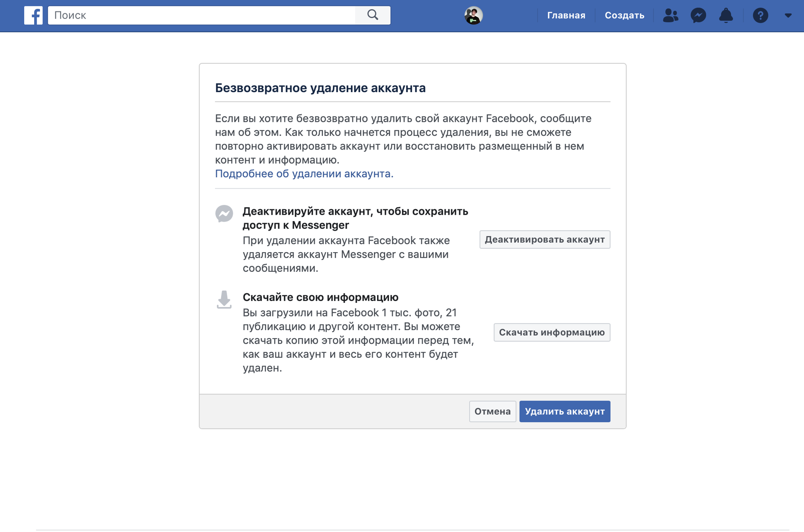Click the Деактивируйте аккаунт heading text
Screen dimensions: 804x532
pos(355,218)
